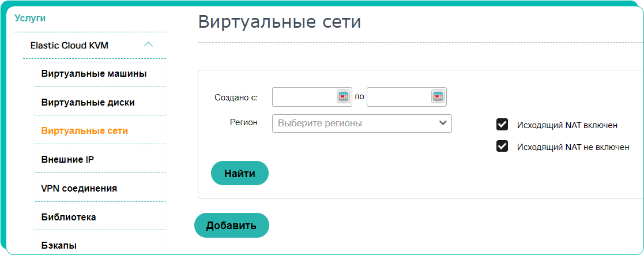
Task: Open the calendar icon for end date
Action: click(x=438, y=97)
